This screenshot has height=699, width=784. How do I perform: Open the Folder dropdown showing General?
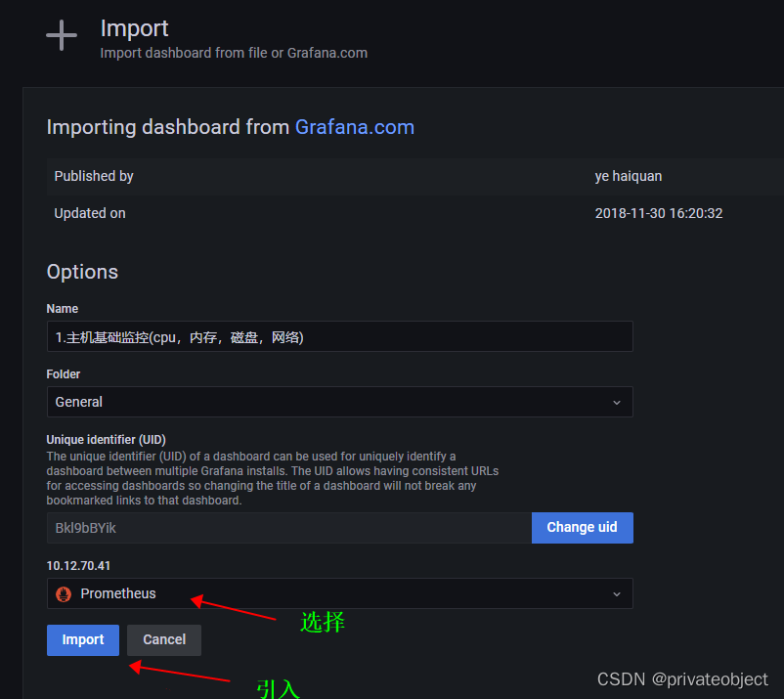[340, 402]
